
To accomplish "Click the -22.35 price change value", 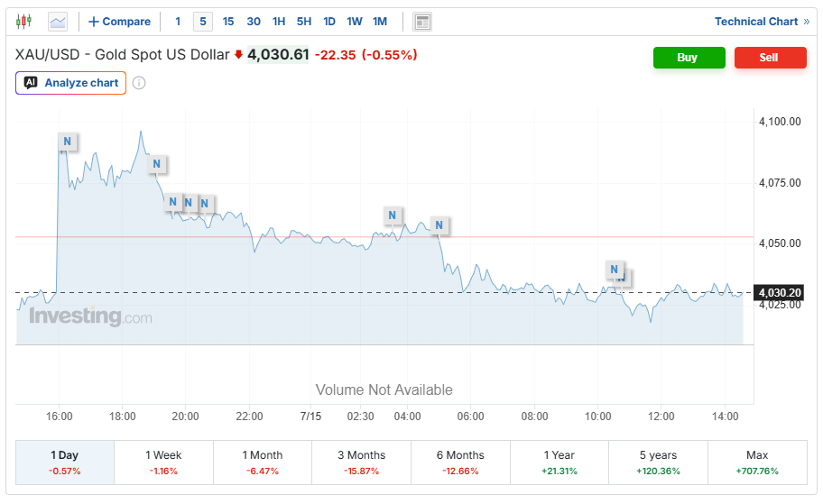I will 335,55.
